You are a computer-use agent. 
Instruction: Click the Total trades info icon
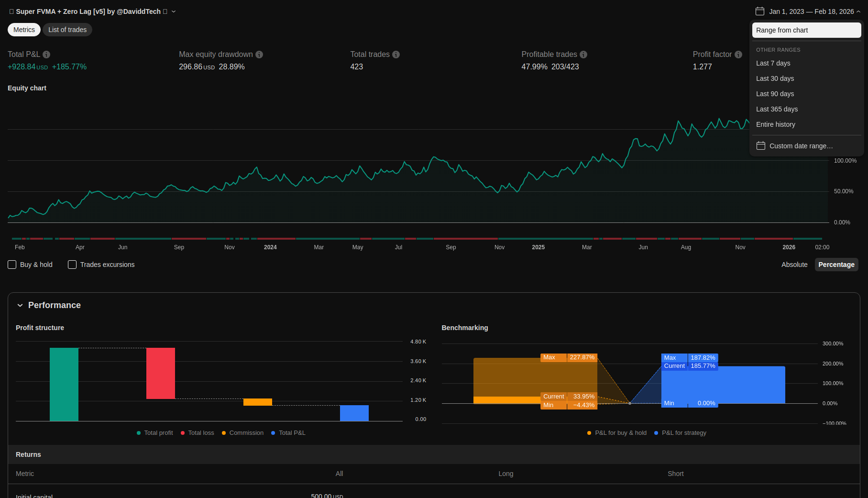[396, 55]
